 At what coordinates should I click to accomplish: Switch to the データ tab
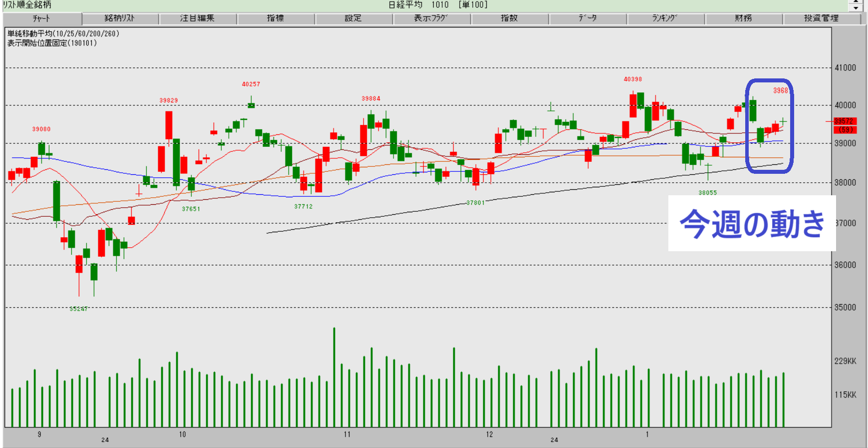587,18
